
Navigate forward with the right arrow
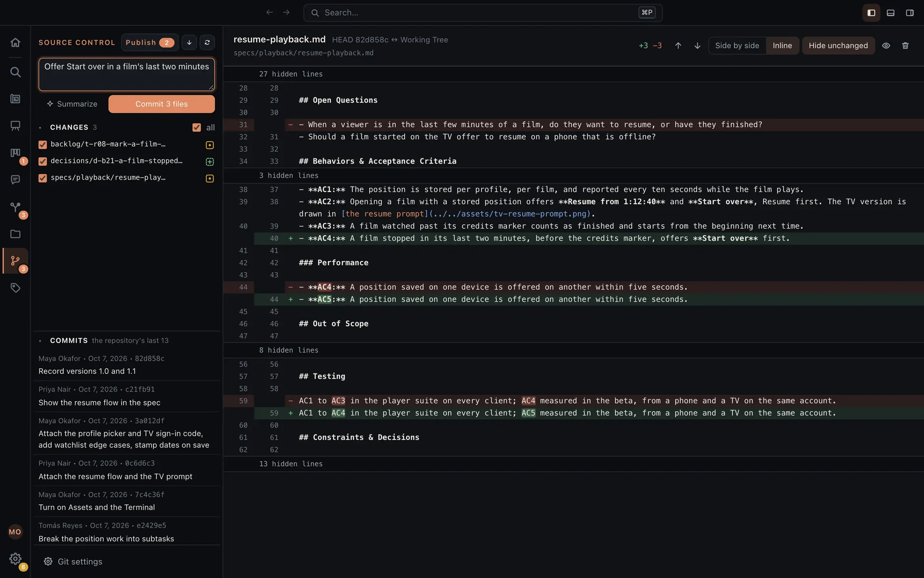click(x=286, y=12)
